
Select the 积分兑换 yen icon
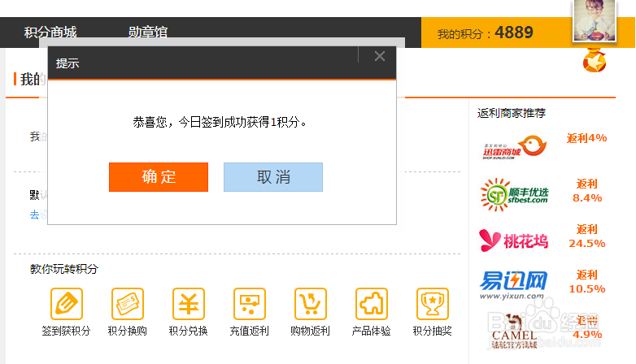tap(189, 304)
